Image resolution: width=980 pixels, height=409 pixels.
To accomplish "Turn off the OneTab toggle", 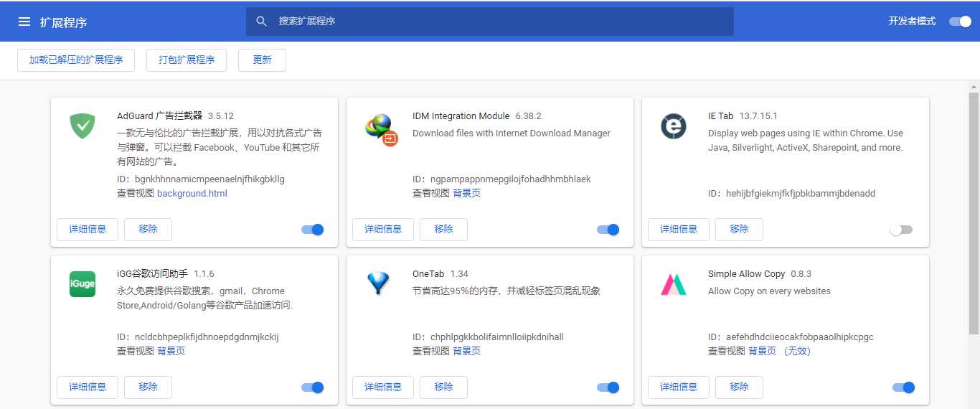I will (608, 387).
